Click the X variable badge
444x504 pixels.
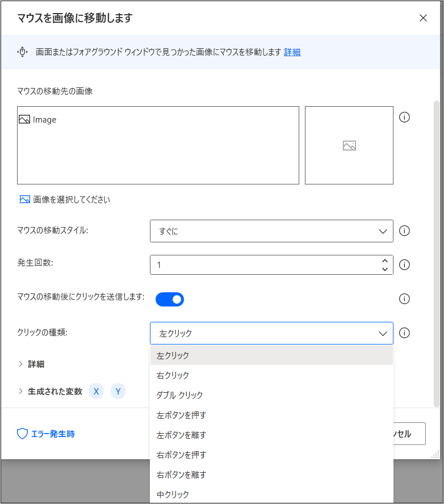click(x=96, y=391)
